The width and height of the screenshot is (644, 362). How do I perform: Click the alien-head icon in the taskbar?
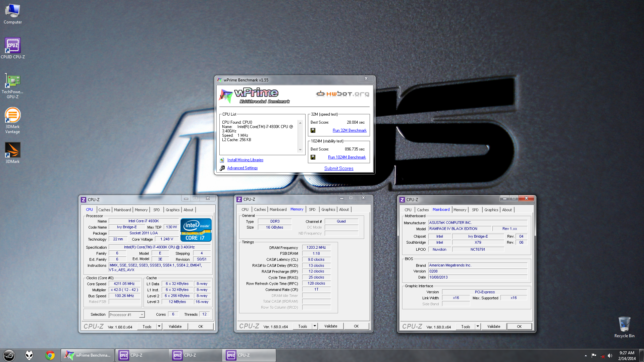pos(29,355)
